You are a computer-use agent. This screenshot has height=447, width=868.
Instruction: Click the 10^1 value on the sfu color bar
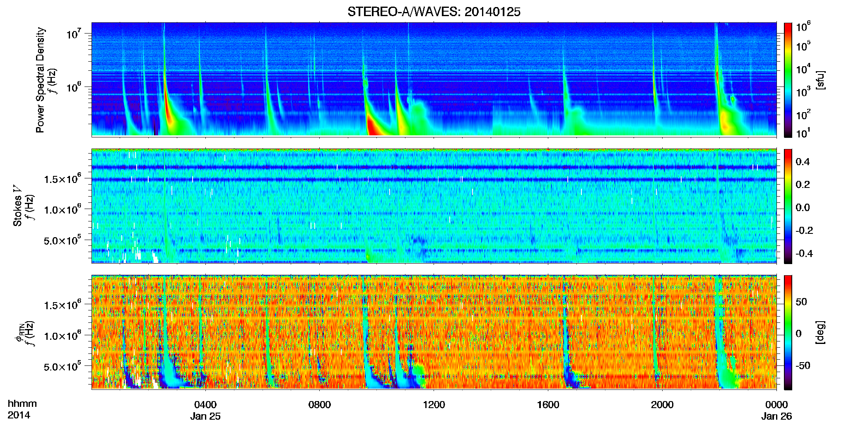(803, 133)
